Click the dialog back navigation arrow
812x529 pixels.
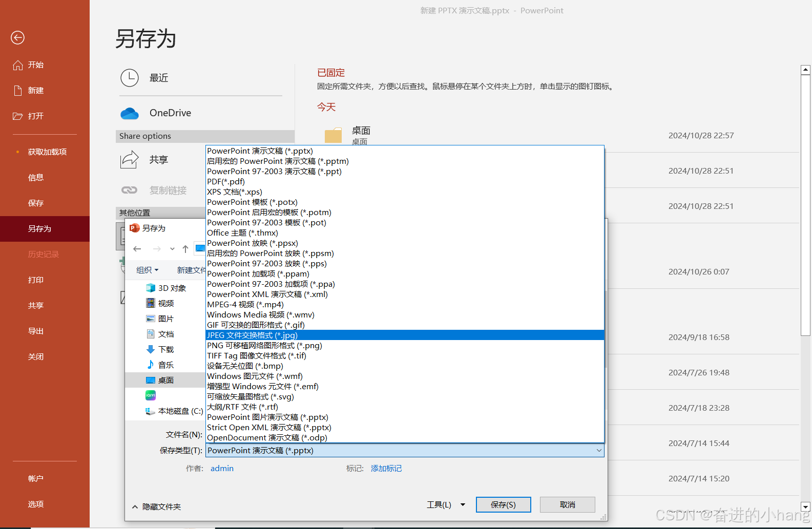point(137,249)
